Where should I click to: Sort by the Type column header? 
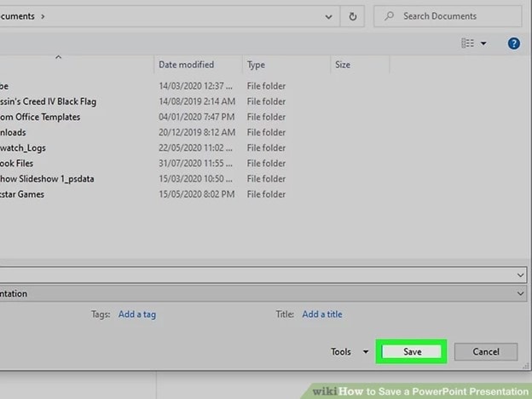point(256,65)
